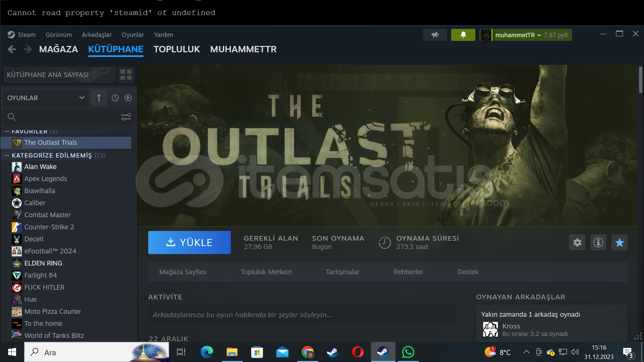Click the activity comment input box

pos(301,314)
